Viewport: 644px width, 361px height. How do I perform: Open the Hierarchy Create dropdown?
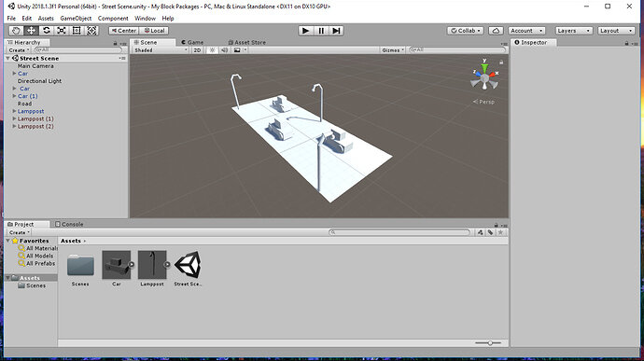pyautogui.click(x=19, y=50)
